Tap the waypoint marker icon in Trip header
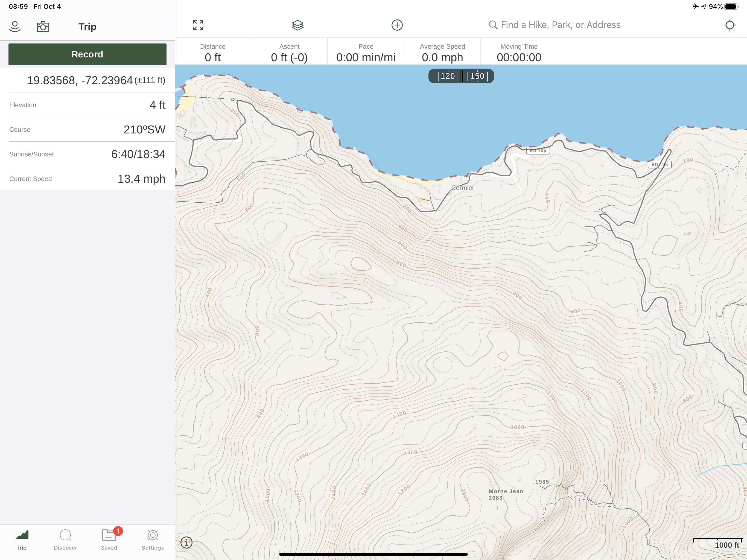Viewport: 747px width, 560px height. [x=15, y=26]
